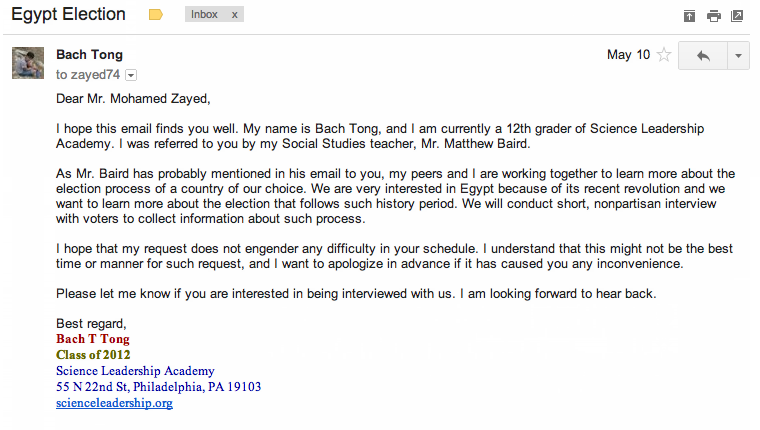Click the May 10 date
The width and height of the screenshot is (760, 430).
[x=628, y=55]
